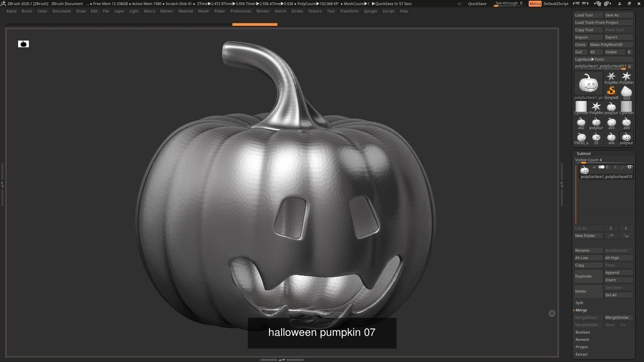The image size is (644, 362).
Task: Move subtool down with the down arrow
Action: 626,228
